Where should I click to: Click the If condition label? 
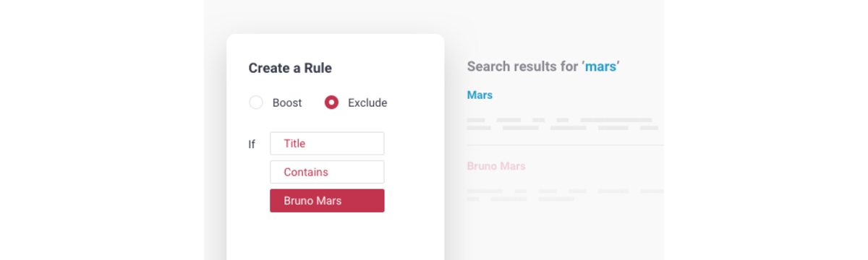[252, 144]
